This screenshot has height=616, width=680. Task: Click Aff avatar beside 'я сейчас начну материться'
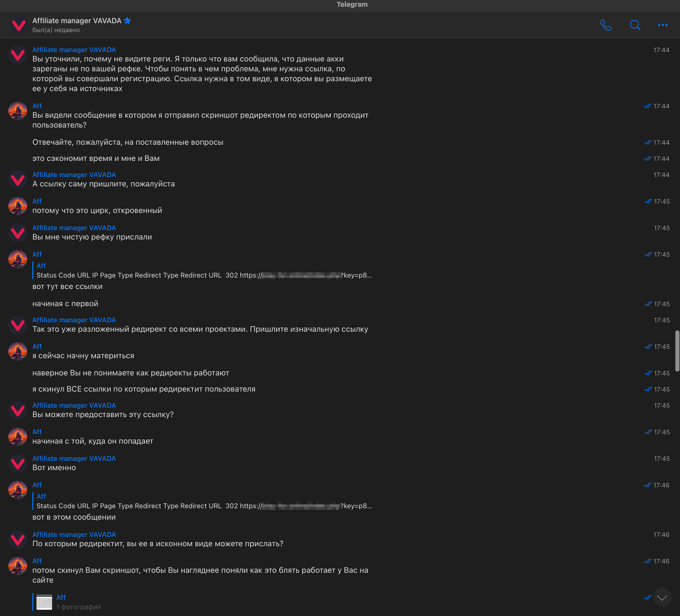point(18,351)
